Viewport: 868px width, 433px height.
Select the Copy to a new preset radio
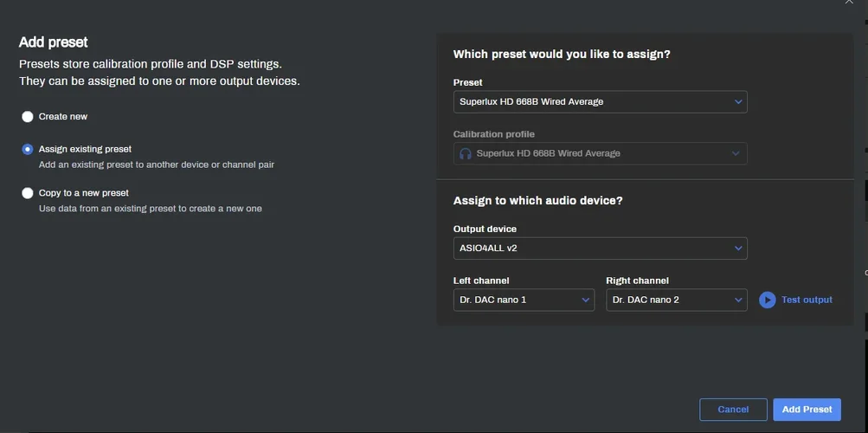coord(28,193)
